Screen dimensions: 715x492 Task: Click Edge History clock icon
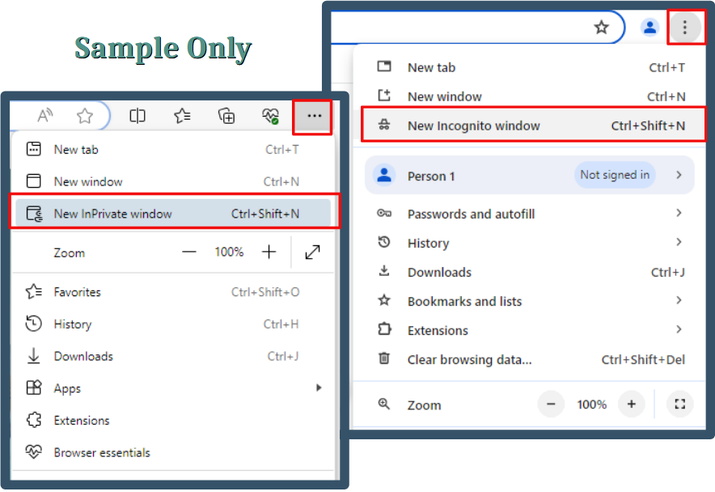[x=34, y=323]
